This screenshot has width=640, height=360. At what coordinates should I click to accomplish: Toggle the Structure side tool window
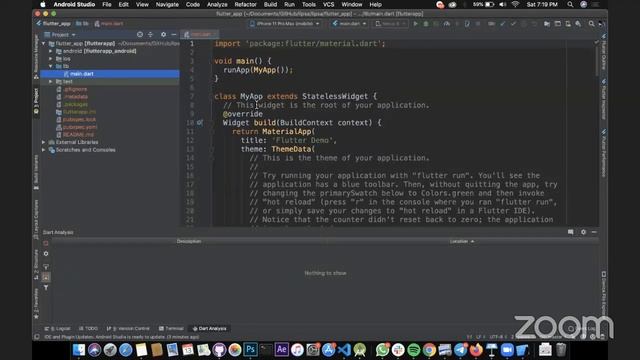tap(36, 265)
